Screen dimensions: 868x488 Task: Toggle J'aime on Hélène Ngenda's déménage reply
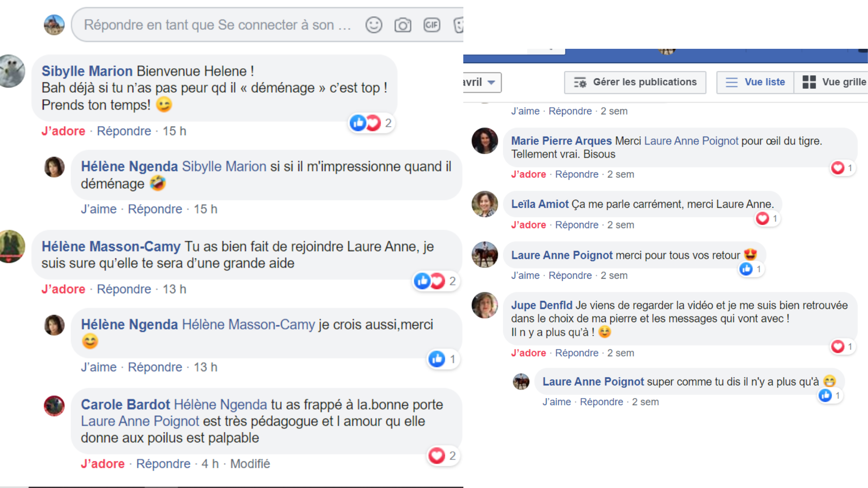[99, 209]
